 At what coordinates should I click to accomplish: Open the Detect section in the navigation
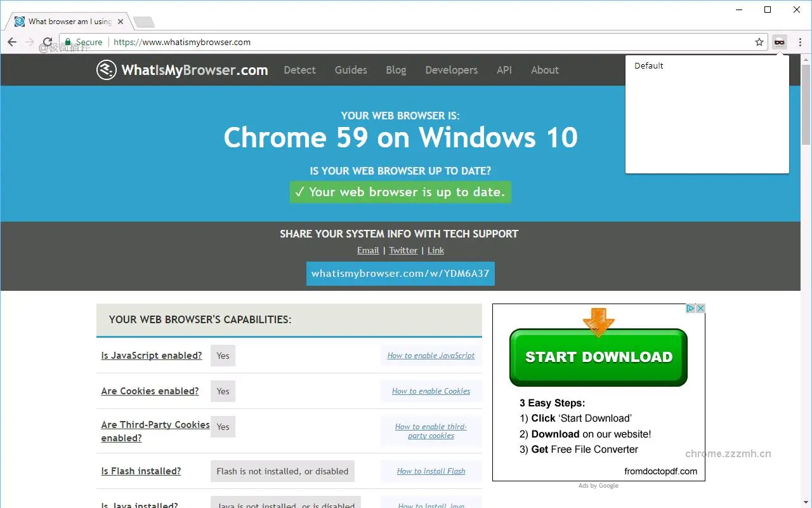(299, 70)
